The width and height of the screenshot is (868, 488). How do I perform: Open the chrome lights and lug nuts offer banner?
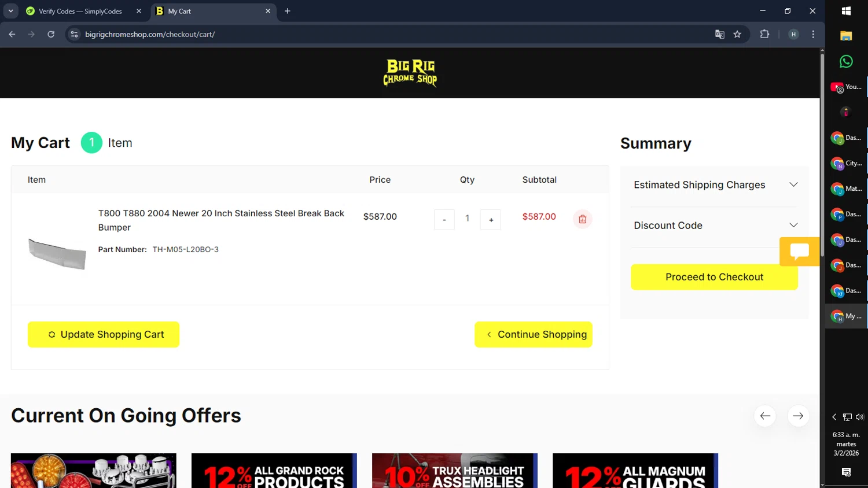click(x=94, y=471)
